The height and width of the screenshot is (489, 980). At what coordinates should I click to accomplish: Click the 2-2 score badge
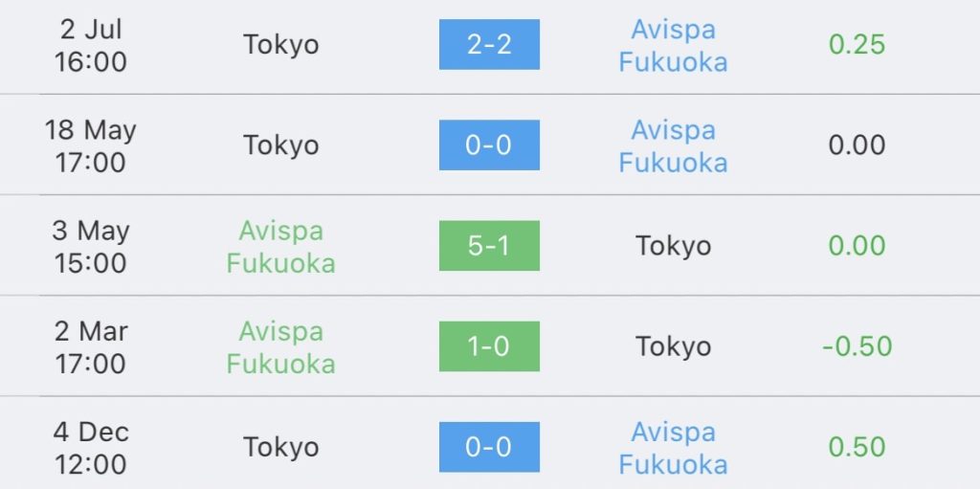[x=489, y=45]
